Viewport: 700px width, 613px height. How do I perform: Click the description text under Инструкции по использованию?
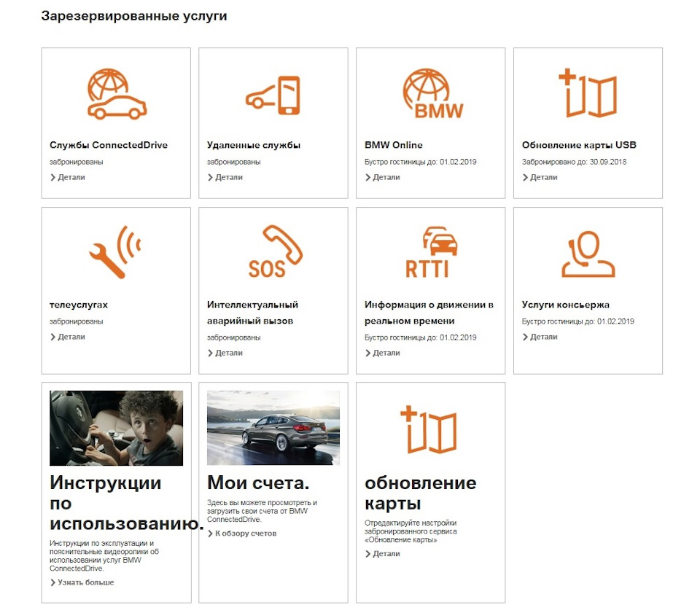coord(104,555)
